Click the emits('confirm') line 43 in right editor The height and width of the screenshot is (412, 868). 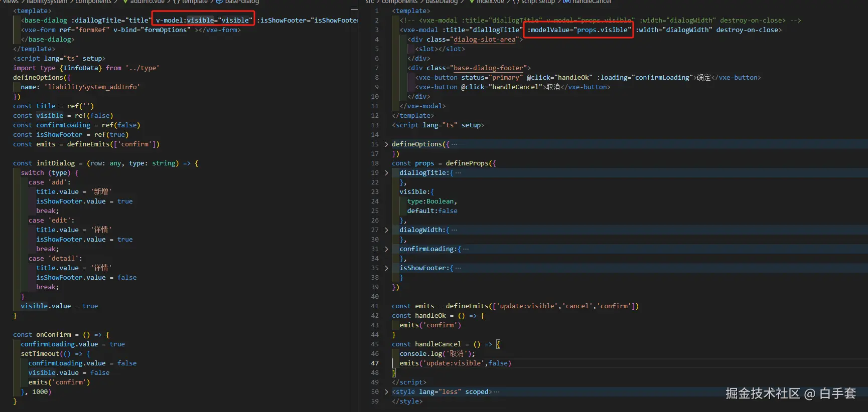tap(430, 325)
